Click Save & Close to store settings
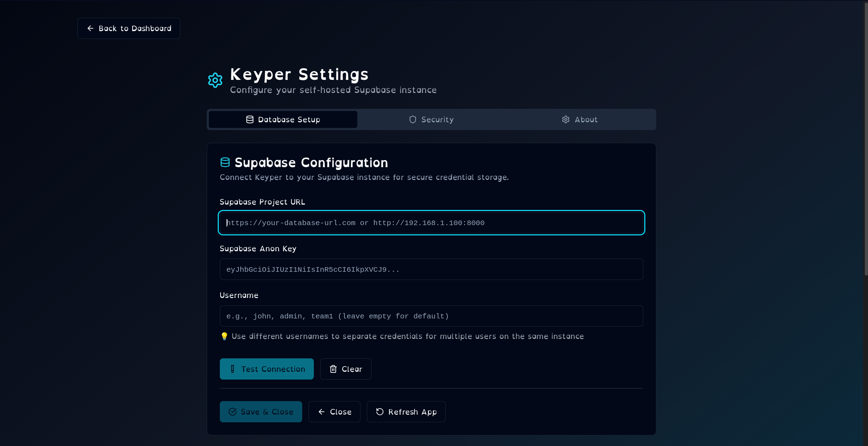This screenshot has height=446, width=868. (x=261, y=412)
